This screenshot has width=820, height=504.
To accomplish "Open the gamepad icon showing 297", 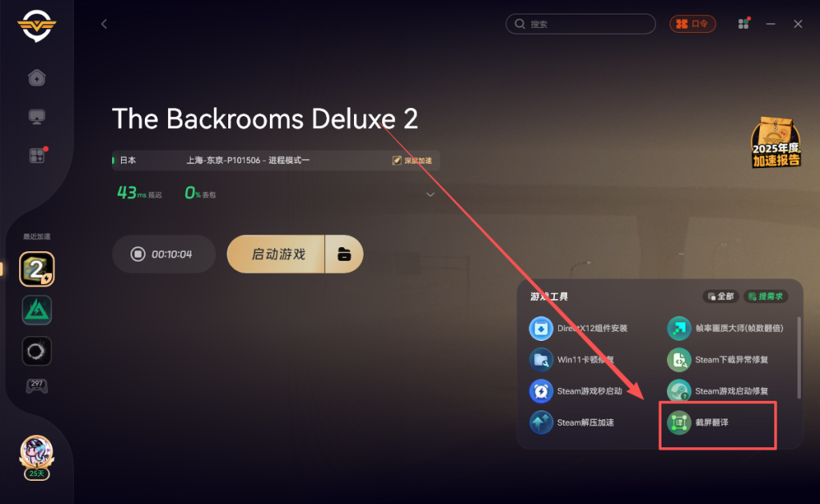I will (37, 386).
